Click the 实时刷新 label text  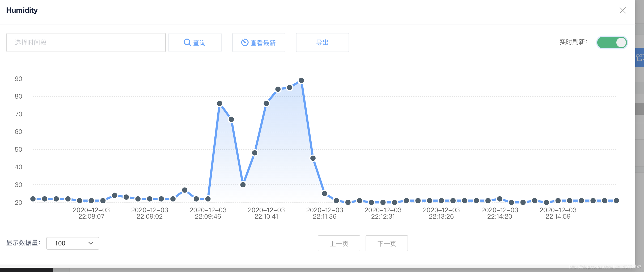point(574,42)
